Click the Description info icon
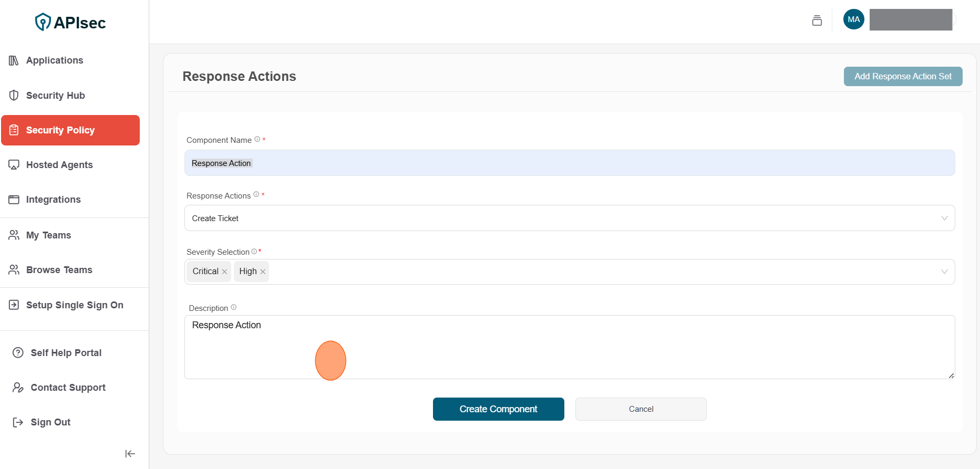Screen dimensions: 980x469 234,307
